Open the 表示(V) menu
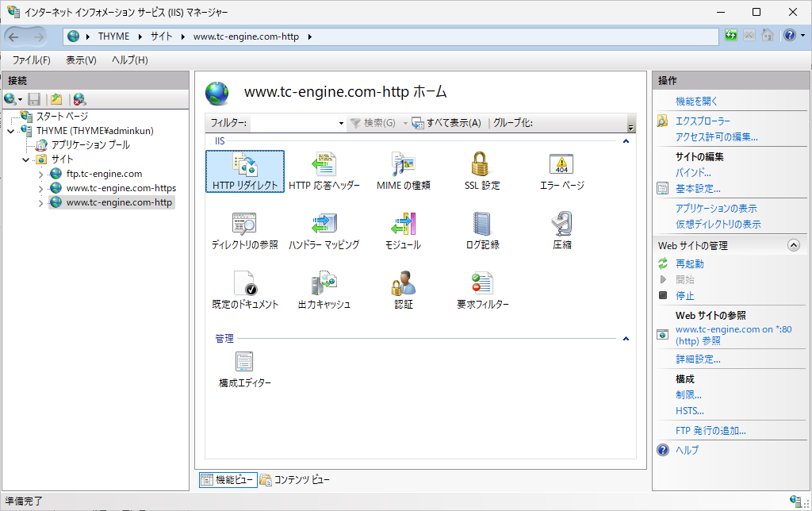The height and width of the screenshot is (511, 812). point(81,60)
